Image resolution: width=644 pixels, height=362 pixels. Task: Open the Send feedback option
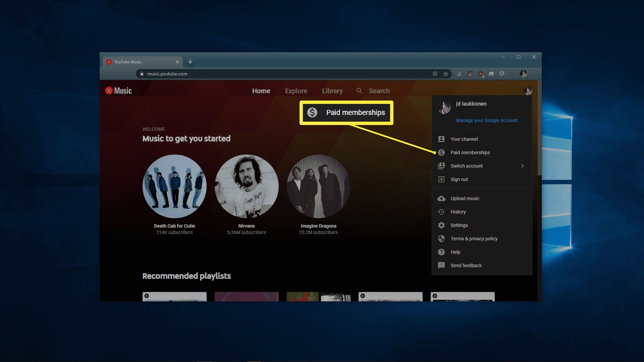point(466,265)
